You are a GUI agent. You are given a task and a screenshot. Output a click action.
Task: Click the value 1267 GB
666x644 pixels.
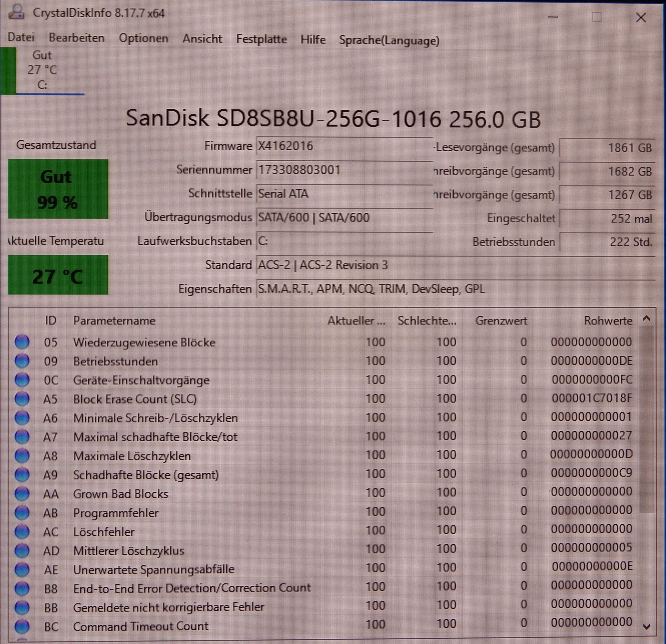607,195
